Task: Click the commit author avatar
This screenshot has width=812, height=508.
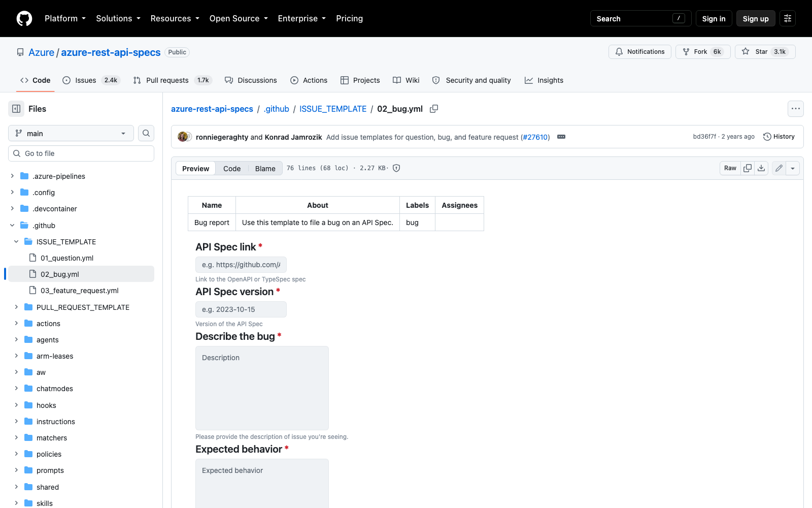Action: coord(183,137)
